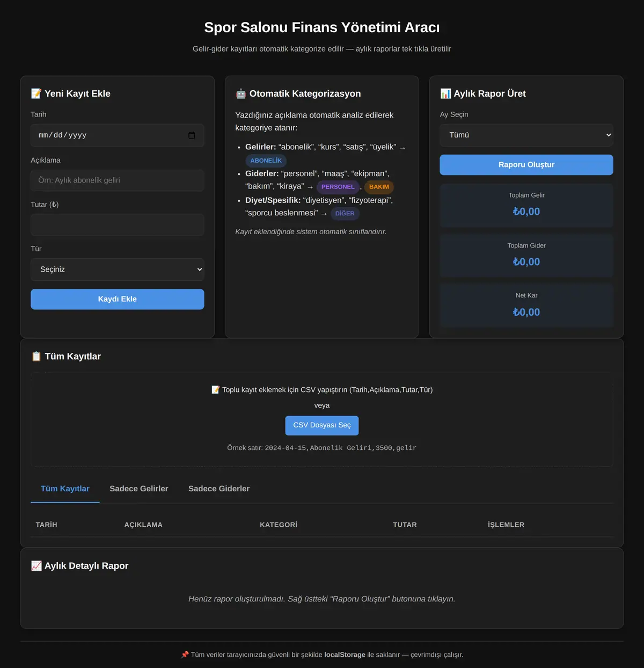Open the calendar picker in Tarih field
The image size is (644, 668).
[192, 135]
